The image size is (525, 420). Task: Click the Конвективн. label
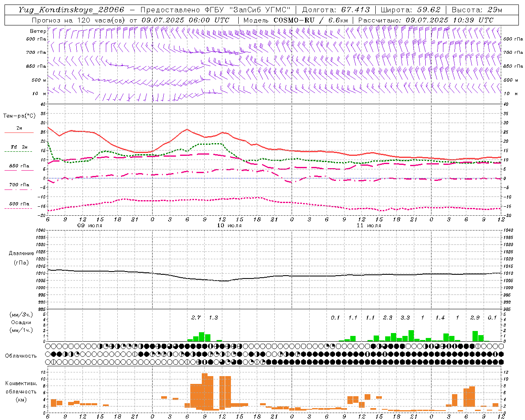click(21, 383)
